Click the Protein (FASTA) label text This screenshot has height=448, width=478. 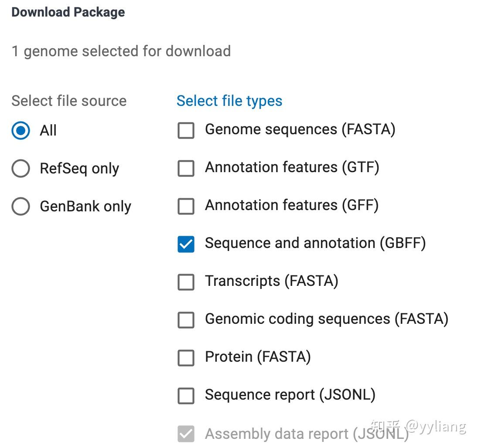257,356
